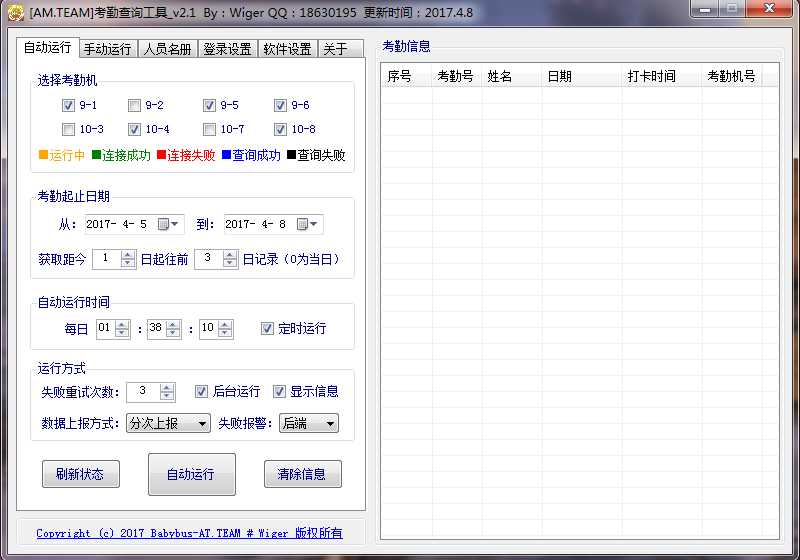Click the black 查询失败 status swatch
Image resolution: width=800 pixels, height=560 pixels.
(x=291, y=155)
